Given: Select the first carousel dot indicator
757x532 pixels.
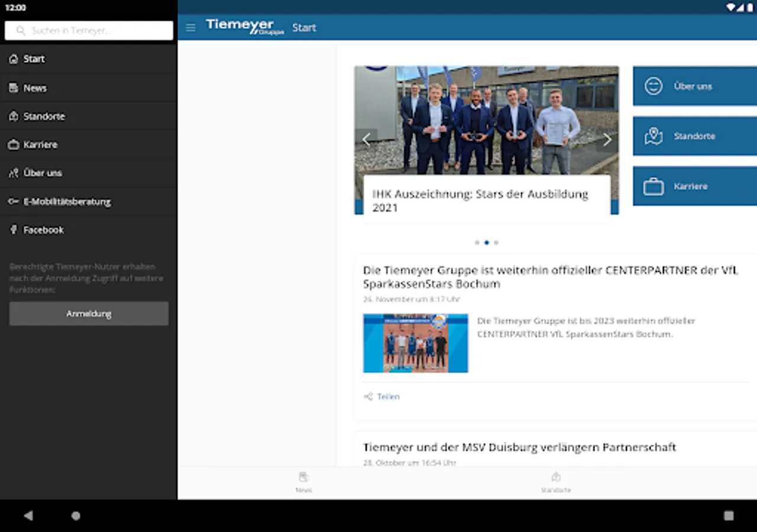Looking at the screenshot, I should click(477, 242).
